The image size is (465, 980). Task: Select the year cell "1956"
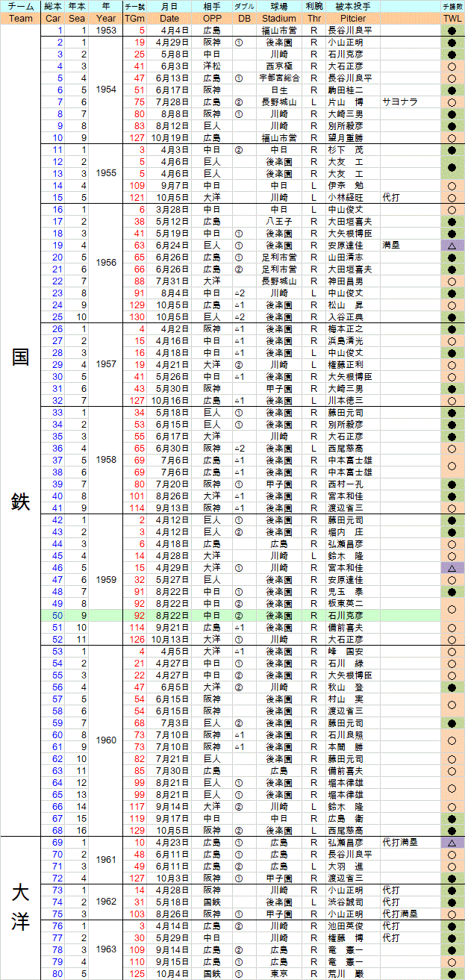pos(106,263)
